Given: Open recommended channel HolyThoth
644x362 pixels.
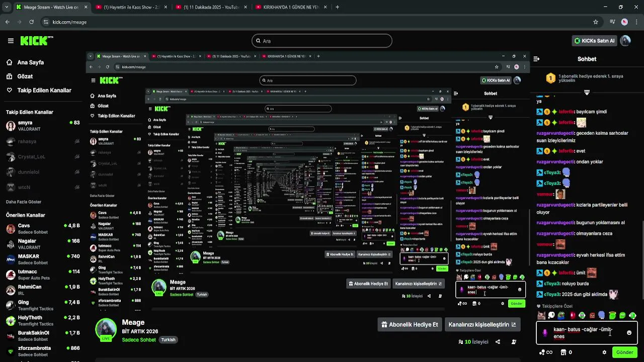Looking at the screenshot, I should click(43, 321).
